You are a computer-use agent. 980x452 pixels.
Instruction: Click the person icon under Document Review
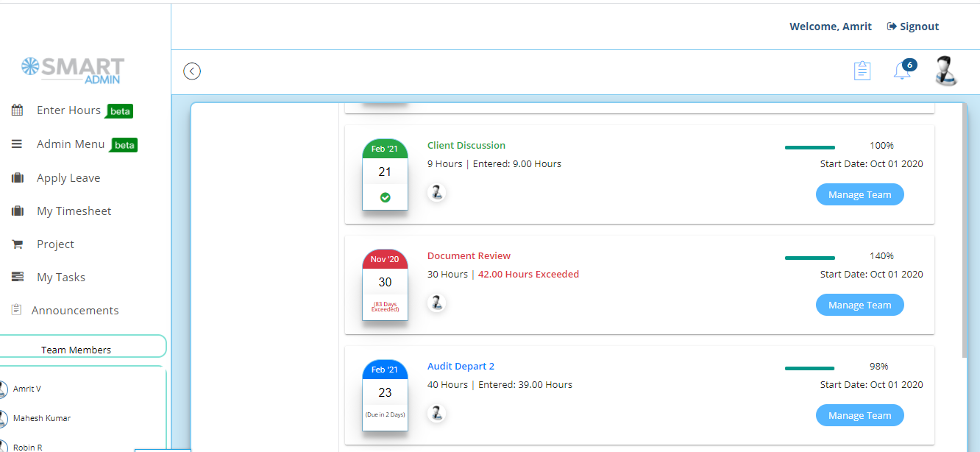pos(436,303)
